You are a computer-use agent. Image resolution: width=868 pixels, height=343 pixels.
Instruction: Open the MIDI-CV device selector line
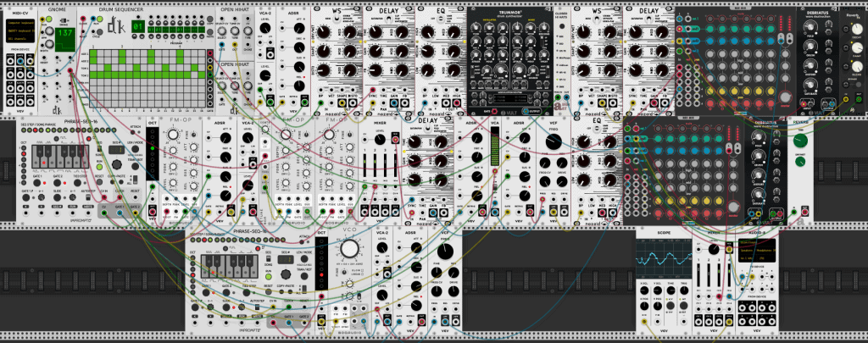point(22,31)
